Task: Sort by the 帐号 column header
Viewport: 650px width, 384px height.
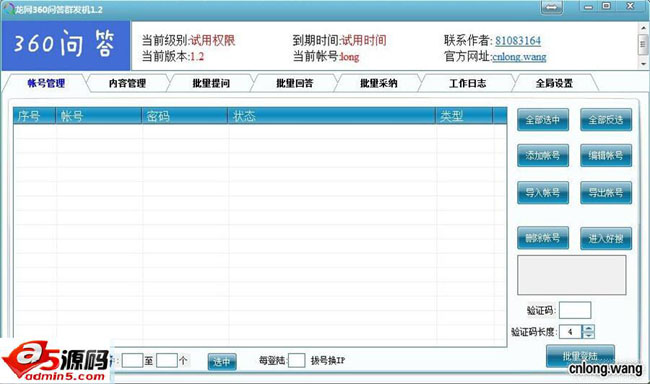Action: click(x=99, y=116)
